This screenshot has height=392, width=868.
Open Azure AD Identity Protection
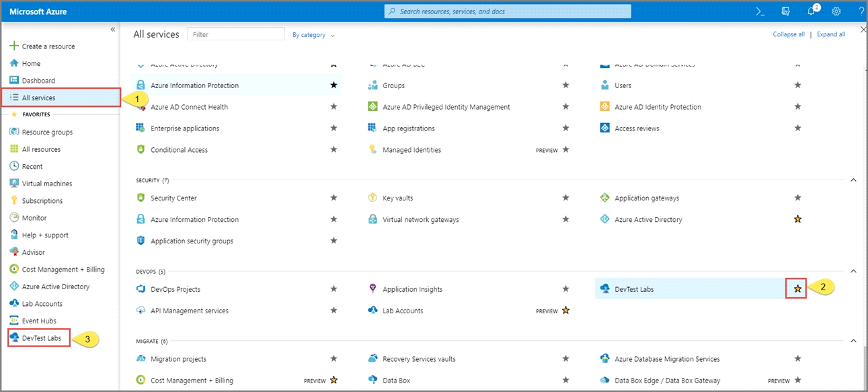coord(658,107)
